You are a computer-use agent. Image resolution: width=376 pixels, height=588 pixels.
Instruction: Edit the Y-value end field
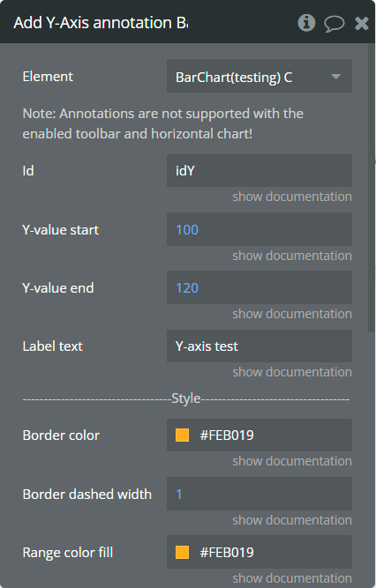[259, 287]
